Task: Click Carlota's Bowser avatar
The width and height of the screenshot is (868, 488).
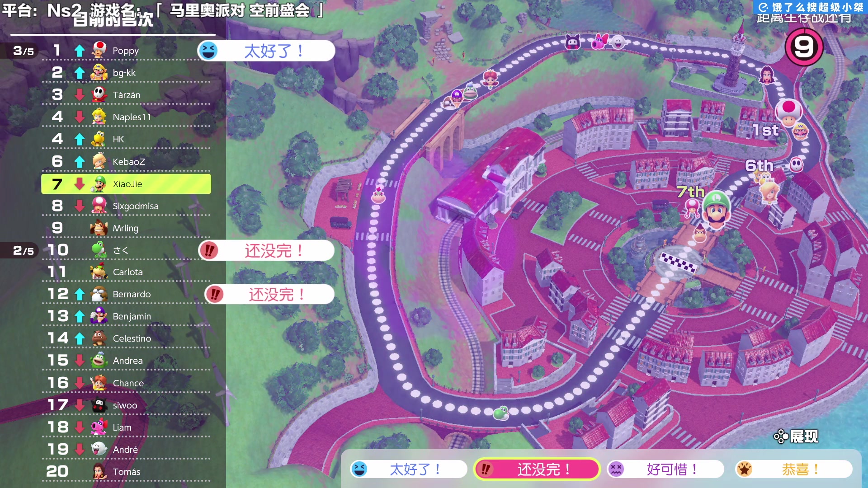Action: [99, 272]
